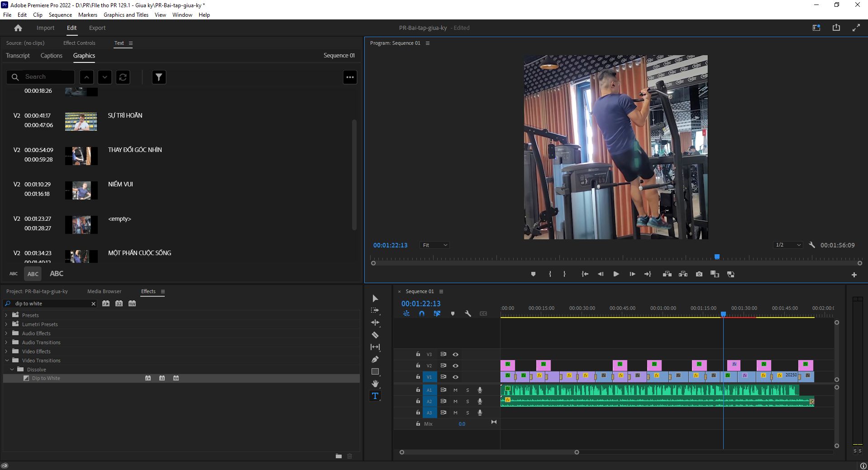Screen dimensions: 868x470
Task: Toggle Linked Selection in timeline
Action: point(437,313)
